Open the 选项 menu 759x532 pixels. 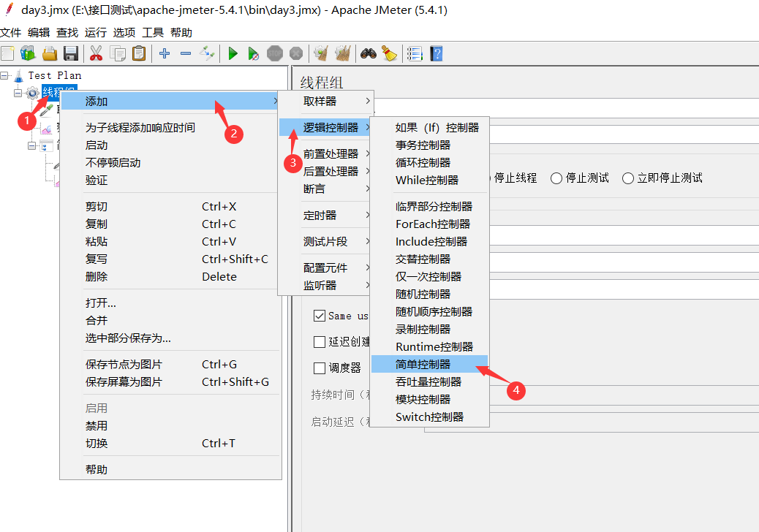pyautogui.click(x=124, y=32)
